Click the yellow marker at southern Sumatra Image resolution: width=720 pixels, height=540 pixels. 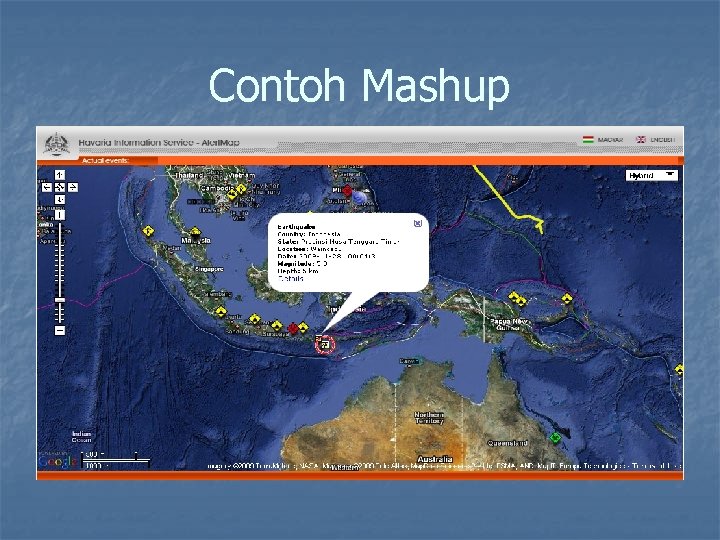pos(221,312)
